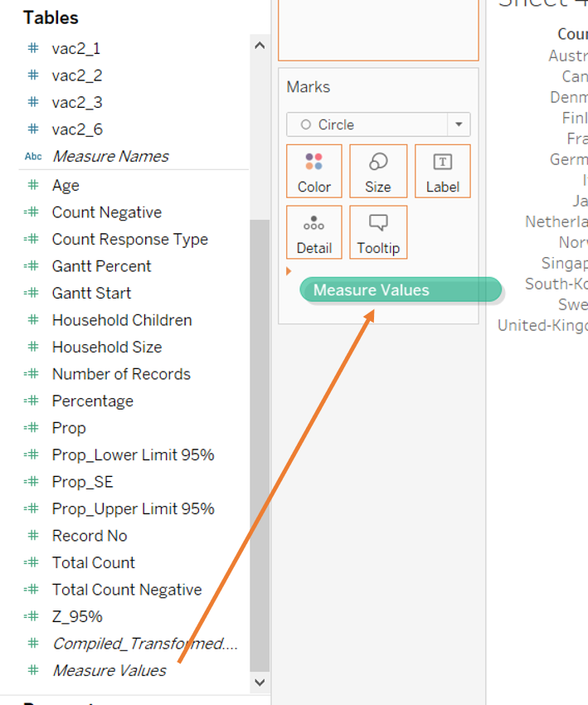Click the number icon beside Record No
Image resolution: width=588 pixels, height=705 pixels.
click(x=33, y=536)
